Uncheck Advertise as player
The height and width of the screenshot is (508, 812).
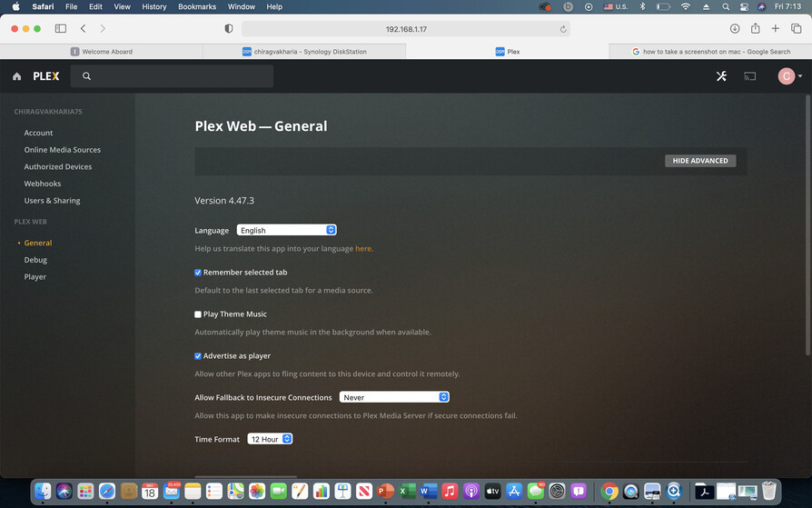[x=198, y=356]
